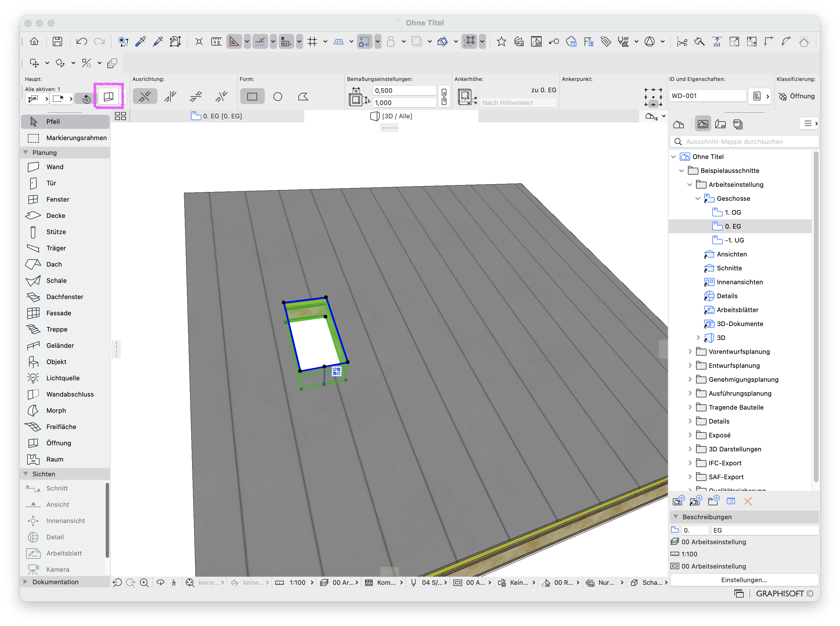Select the rectangular Form option
This screenshot has height=626, width=840.
pyautogui.click(x=252, y=97)
